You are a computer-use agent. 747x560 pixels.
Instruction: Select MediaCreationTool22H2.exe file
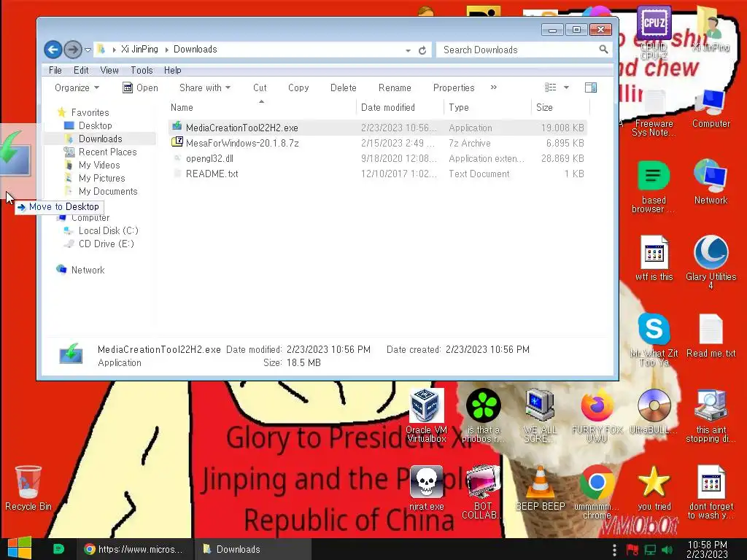(x=377, y=128)
